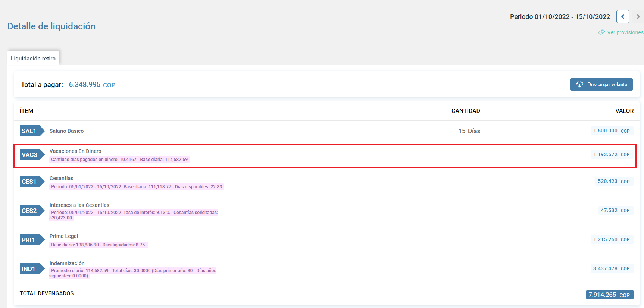This screenshot has width=644, height=308.
Task: Click the 1.193.572 COP vacation value
Action: (x=612, y=154)
